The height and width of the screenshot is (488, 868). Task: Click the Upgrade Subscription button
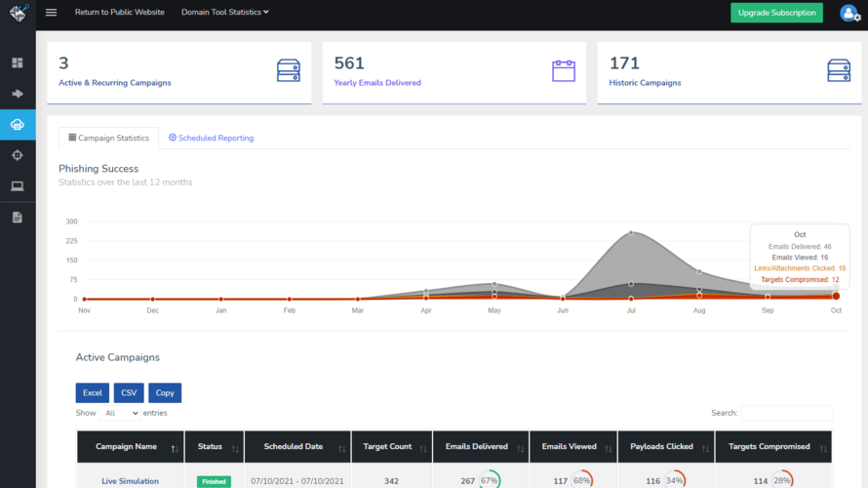776,13
